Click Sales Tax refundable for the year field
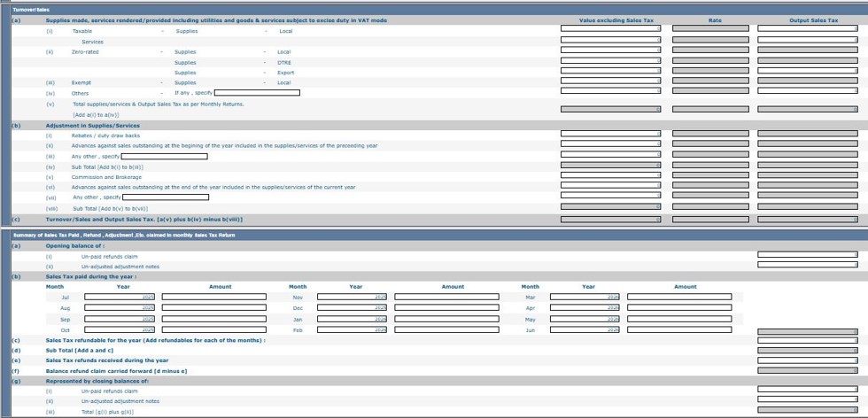Image resolution: width=868 pixels, height=418 pixels. point(808,340)
